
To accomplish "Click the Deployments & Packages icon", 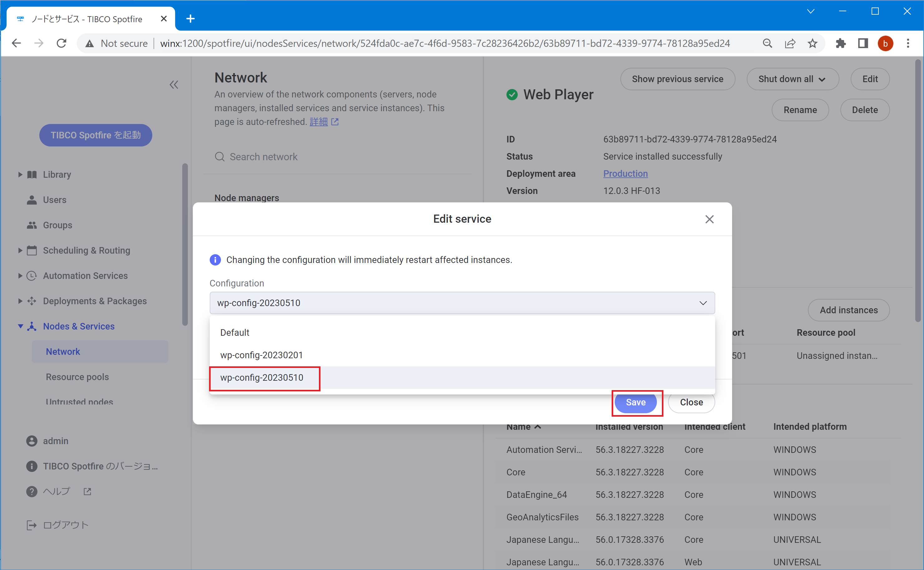I will (x=32, y=301).
